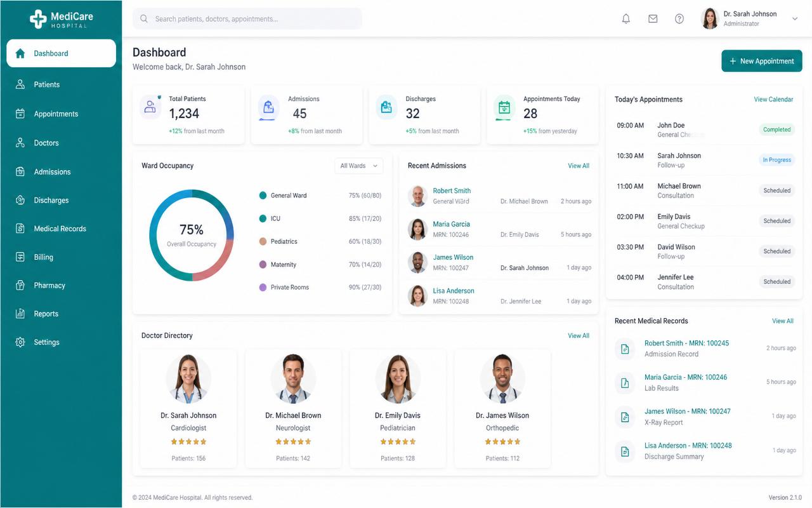Open the Settings gear icon
This screenshot has width=812, height=508.
tap(20, 342)
